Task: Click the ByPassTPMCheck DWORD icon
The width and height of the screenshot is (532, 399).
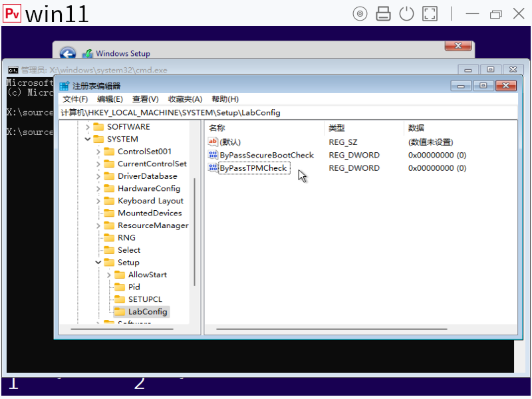Action: [x=213, y=168]
